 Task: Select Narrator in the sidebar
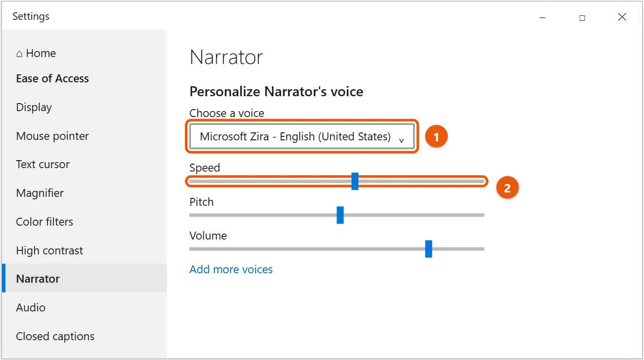[x=84, y=279]
